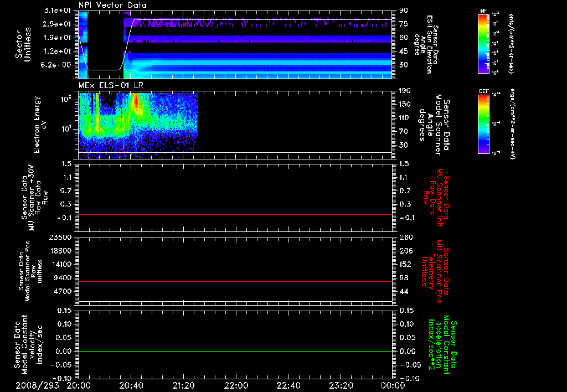The height and width of the screenshot is (392, 567).
Task: Click the 21:20 time tick label
Action: pos(183,385)
